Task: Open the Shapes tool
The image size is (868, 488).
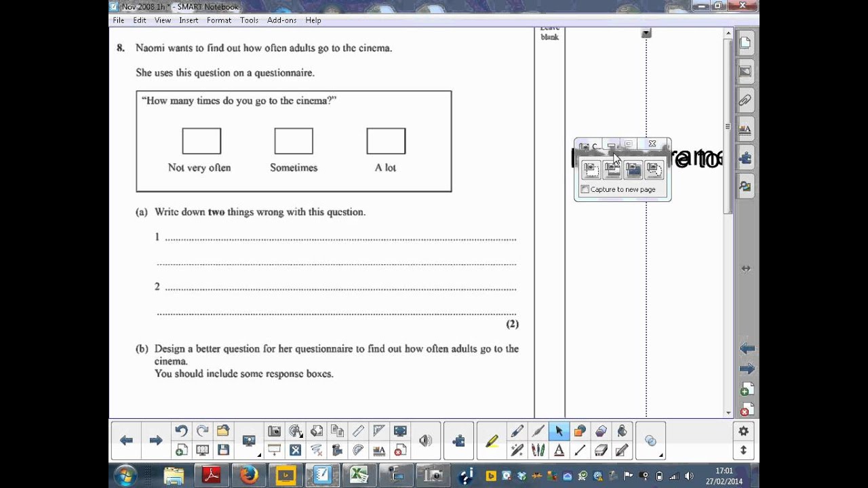Action: point(580,431)
